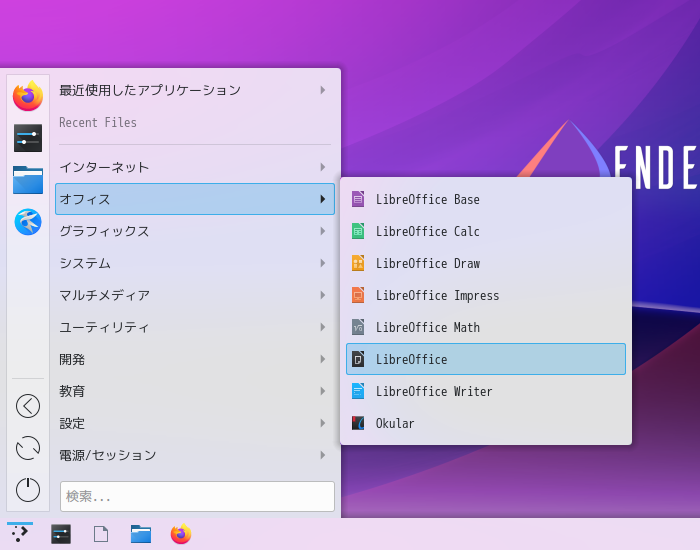The width and height of the screenshot is (700, 550).
Task: Click the LibreOffice start center dark icon
Action: click(358, 359)
